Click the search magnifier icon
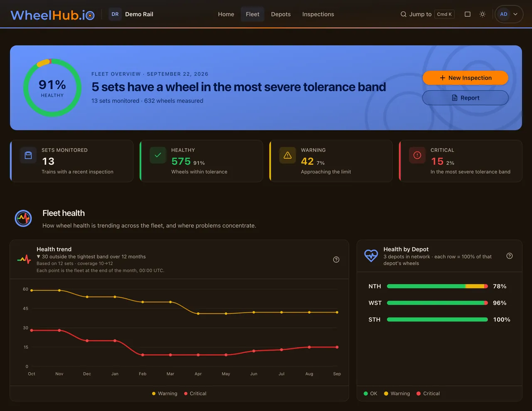 tap(403, 14)
